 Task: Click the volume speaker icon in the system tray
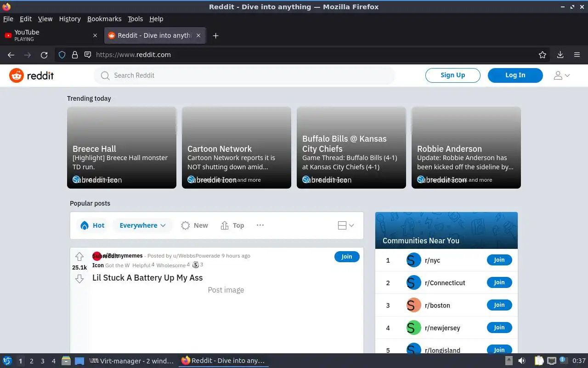(522, 361)
